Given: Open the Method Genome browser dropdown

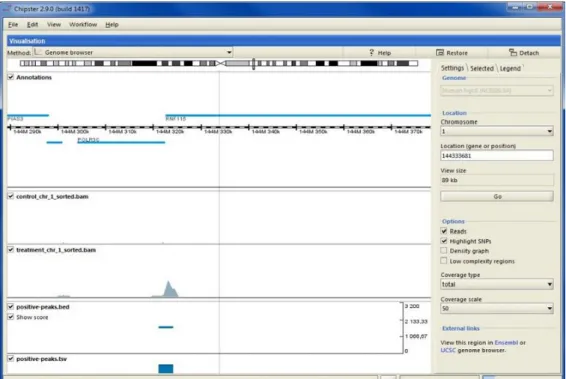Looking at the screenshot, I should 133,52.
